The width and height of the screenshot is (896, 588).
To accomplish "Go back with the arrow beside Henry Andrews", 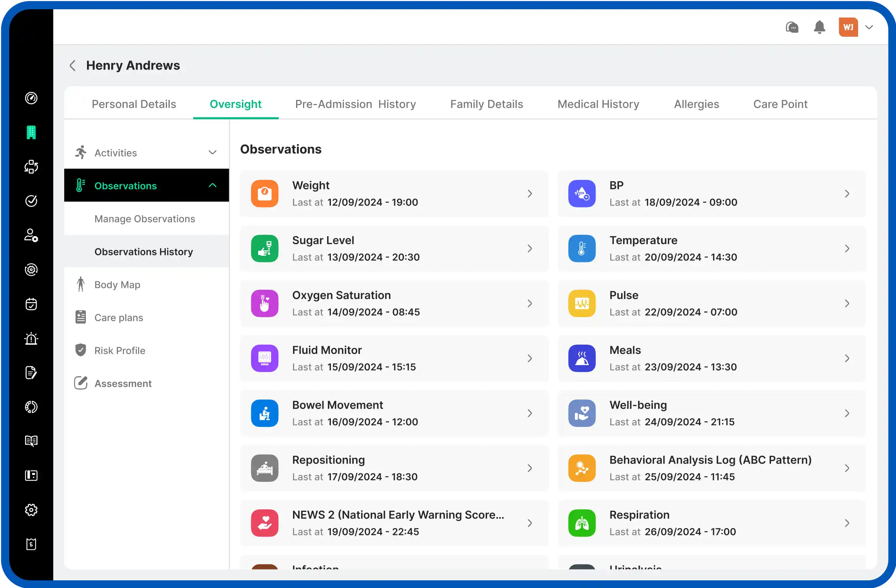I will [x=72, y=65].
